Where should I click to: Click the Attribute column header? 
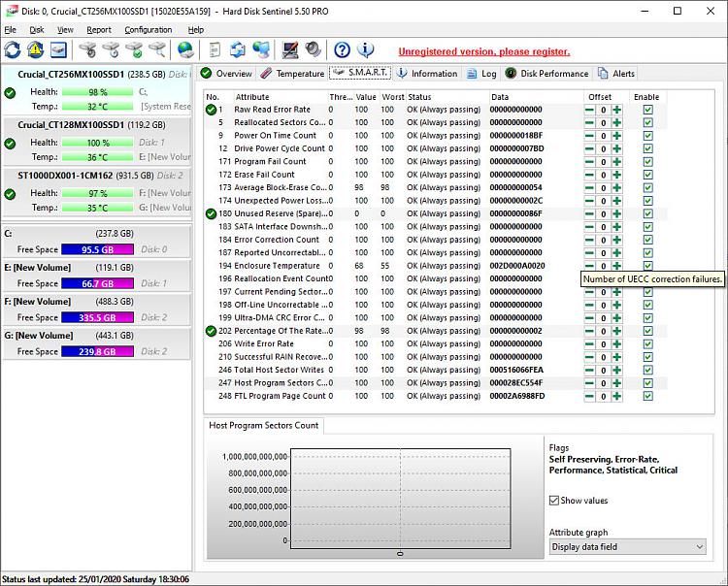[x=281, y=97]
